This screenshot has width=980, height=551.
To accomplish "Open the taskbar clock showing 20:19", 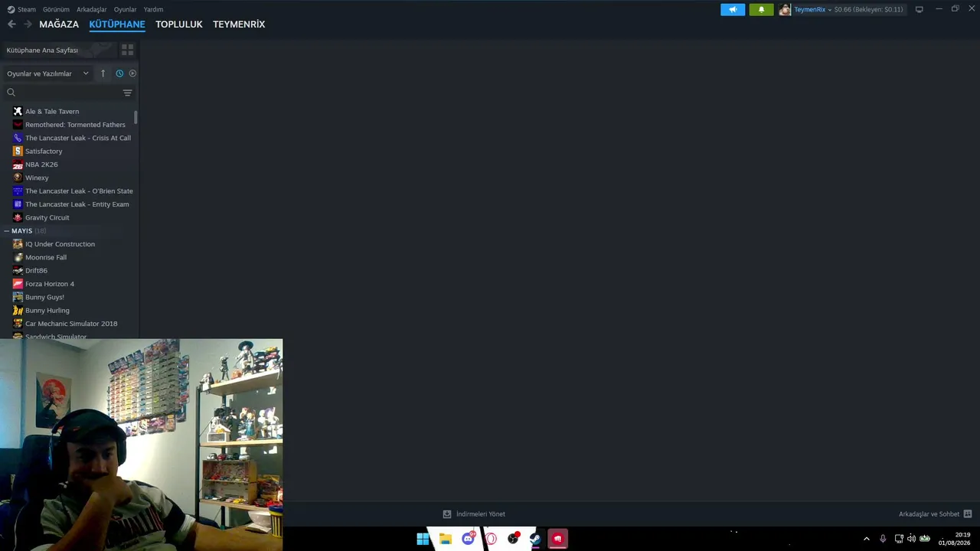I will [x=954, y=539].
